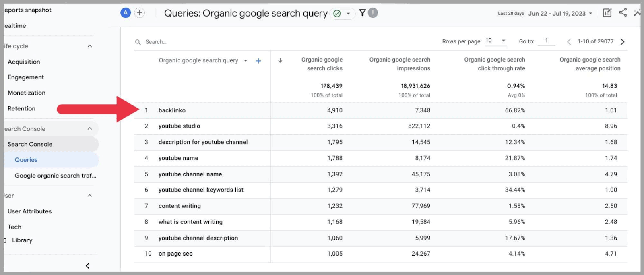644x275 pixels.
Task: Click the 'youtube channel name' query
Action: 190,174
